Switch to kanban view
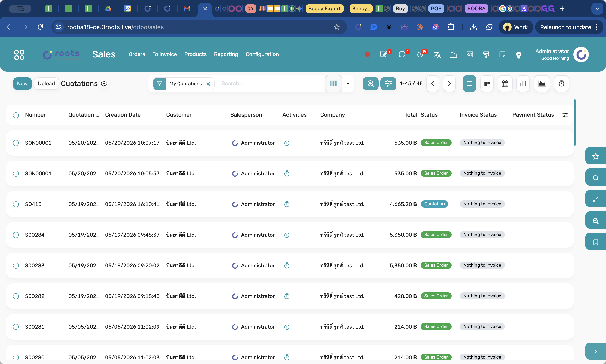This screenshot has height=364, width=606. (487, 84)
